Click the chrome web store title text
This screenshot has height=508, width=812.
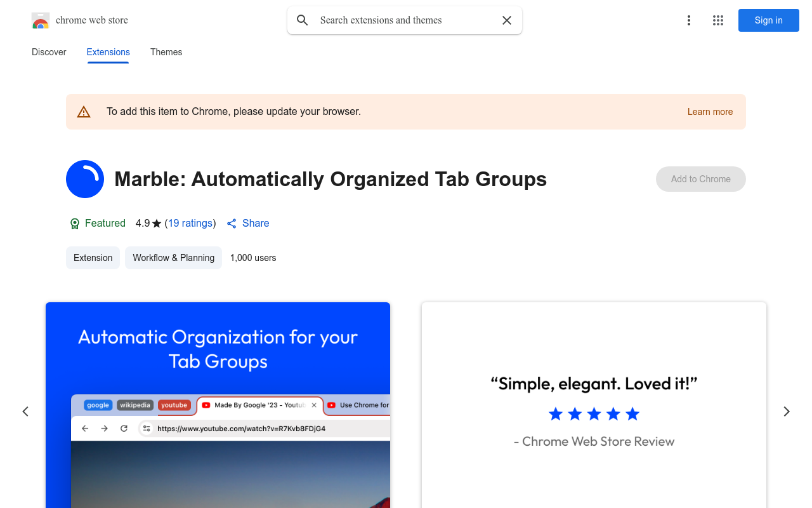coord(92,20)
